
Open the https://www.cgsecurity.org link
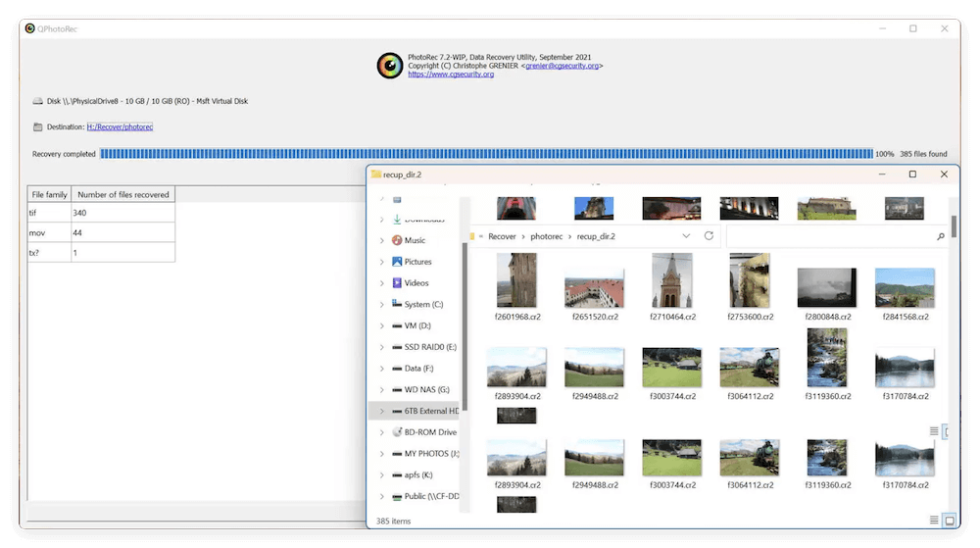(x=451, y=75)
